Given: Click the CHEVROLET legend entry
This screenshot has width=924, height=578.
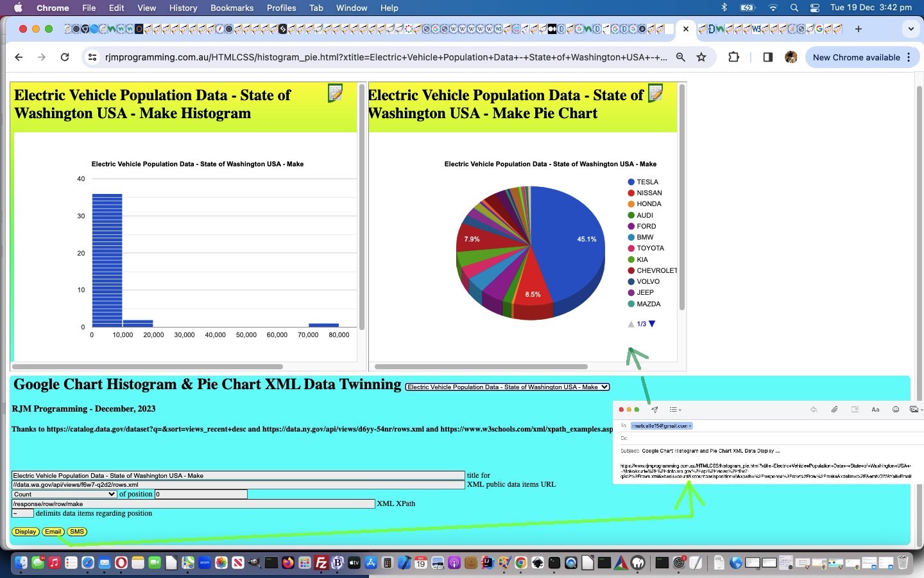Looking at the screenshot, I should coord(652,270).
